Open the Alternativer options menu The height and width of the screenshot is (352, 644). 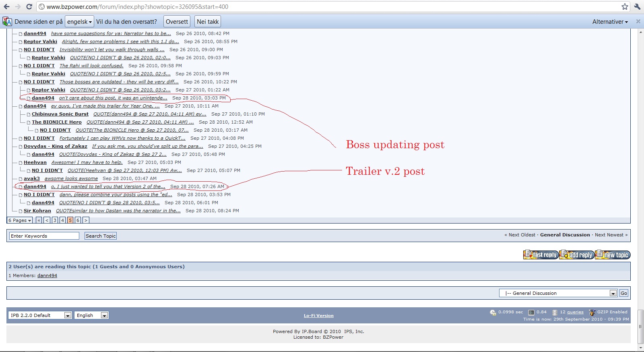(x=610, y=22)
